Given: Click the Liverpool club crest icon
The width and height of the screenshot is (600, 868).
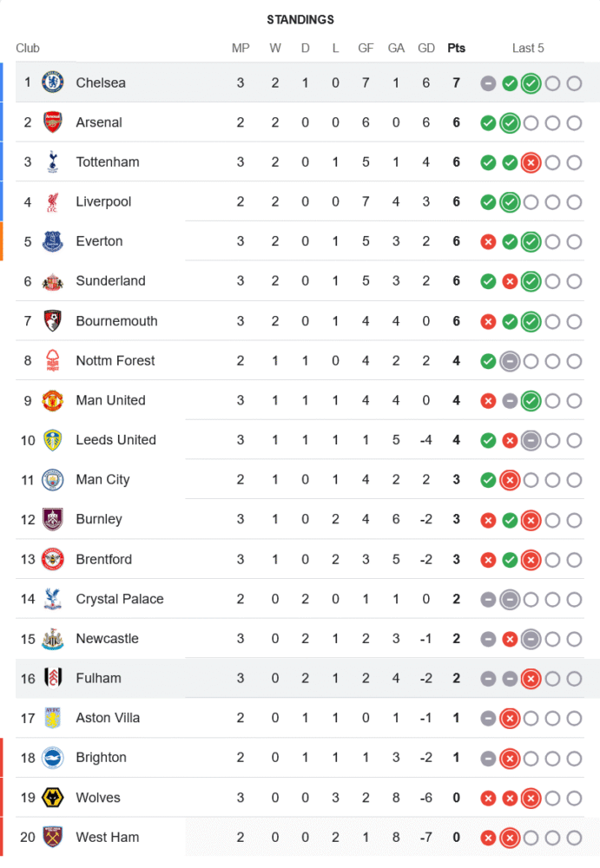Looking at the screenshot, I should click(53, 201).
